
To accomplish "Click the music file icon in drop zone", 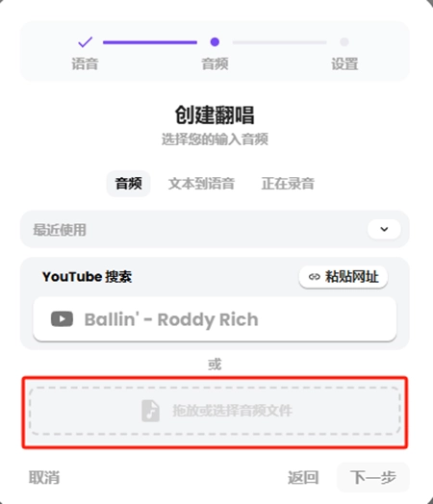I will pos(150,411).
